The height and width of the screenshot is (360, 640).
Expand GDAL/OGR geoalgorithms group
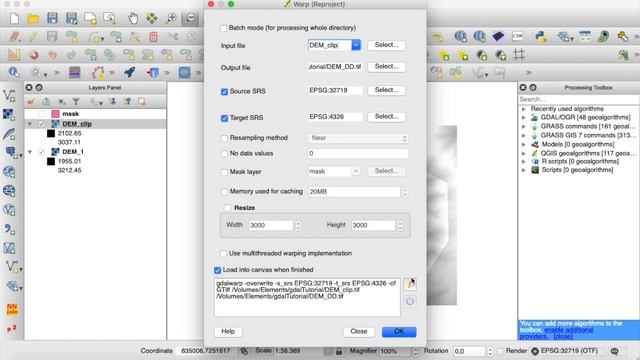click(x=524, y=118)
